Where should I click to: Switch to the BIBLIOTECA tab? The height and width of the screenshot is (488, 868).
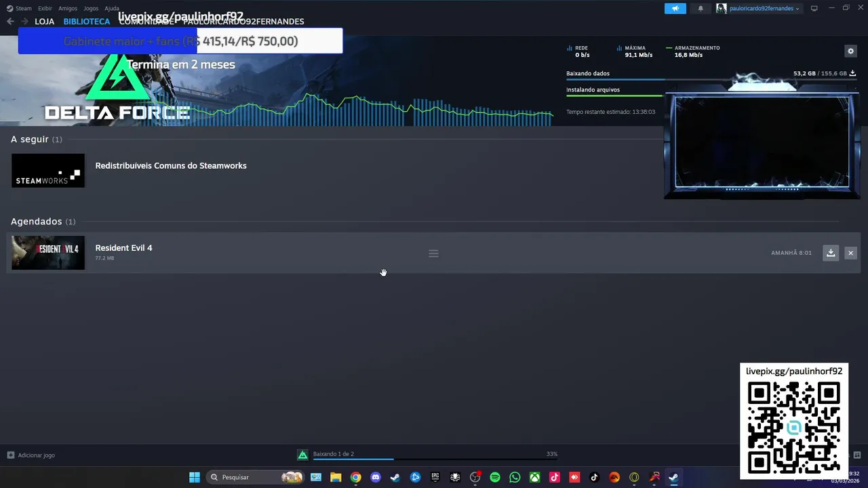coord(87,22)
